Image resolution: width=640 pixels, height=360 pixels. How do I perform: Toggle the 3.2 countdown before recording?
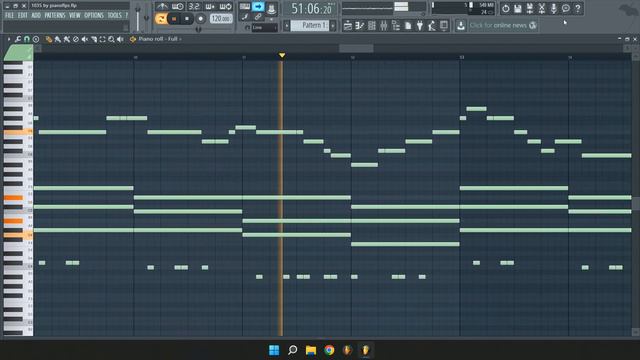(194, 7)
